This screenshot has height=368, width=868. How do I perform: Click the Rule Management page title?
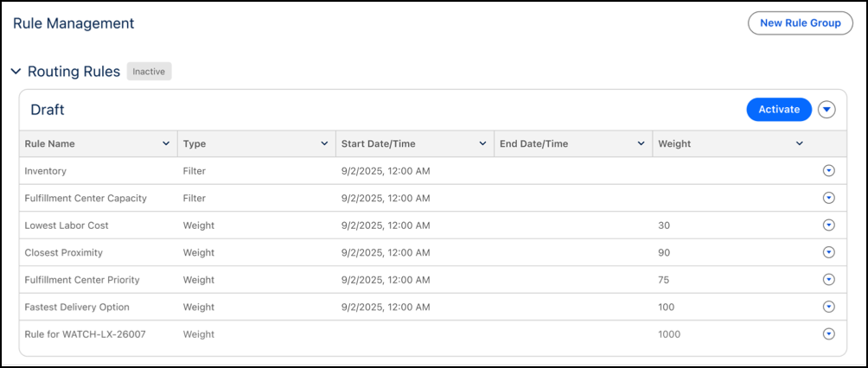point(73,23)
